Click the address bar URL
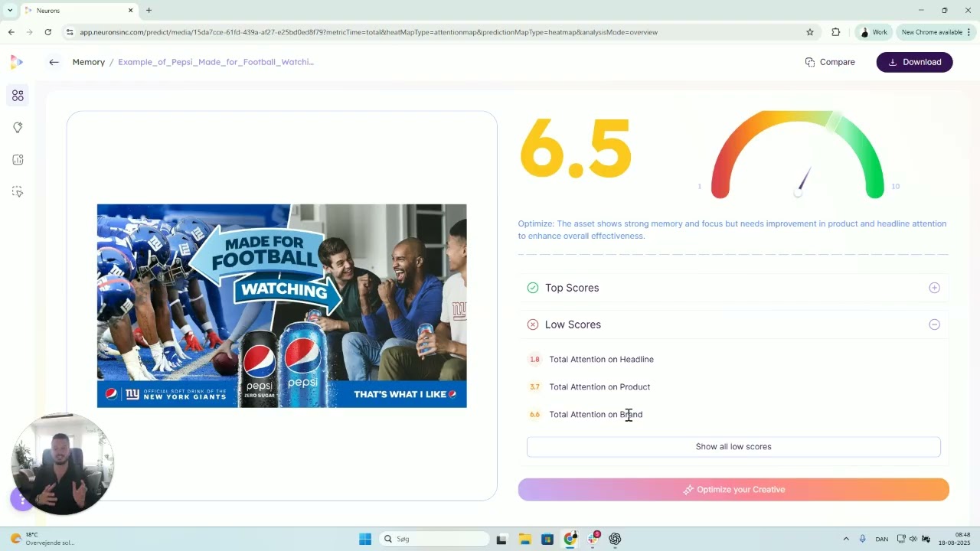 (x=368, y=32)
